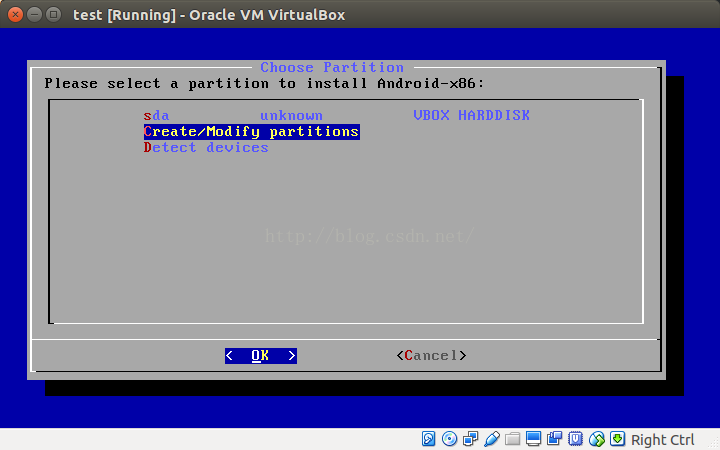Close the VirtualBox VM window

15,15
